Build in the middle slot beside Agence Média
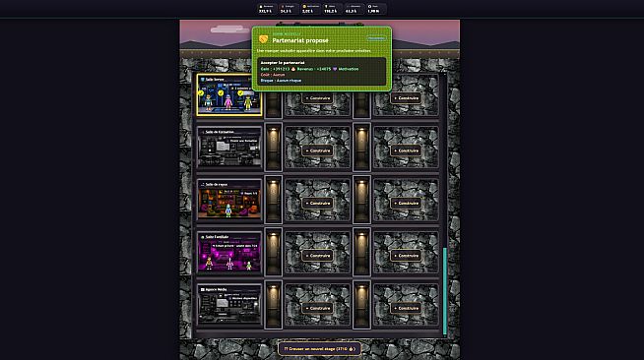Image resolution: width=644 pixels, height=360 pixels. pos(318,308)
